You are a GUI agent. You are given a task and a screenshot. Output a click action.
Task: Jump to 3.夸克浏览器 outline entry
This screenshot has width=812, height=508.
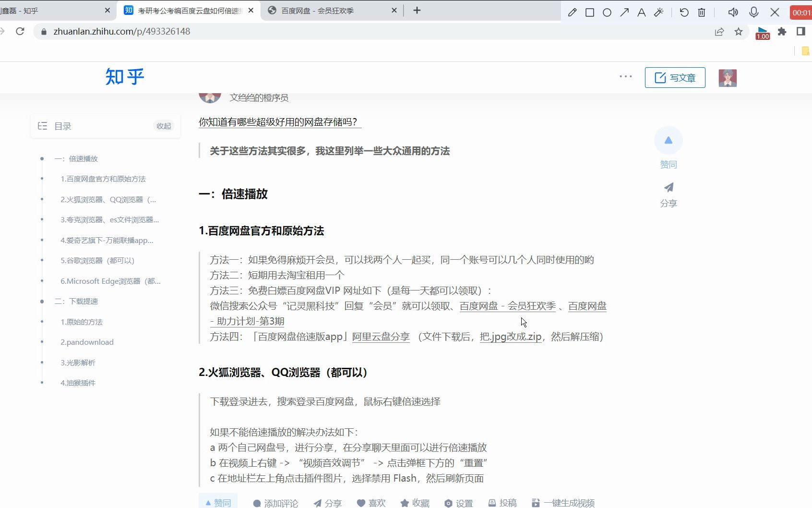[x=110, y=219]
